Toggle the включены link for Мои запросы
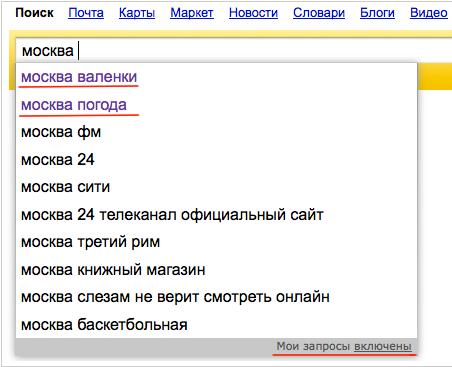Viewport: 452px width, 367px height. pyautogui.click(x=383, y=347)
